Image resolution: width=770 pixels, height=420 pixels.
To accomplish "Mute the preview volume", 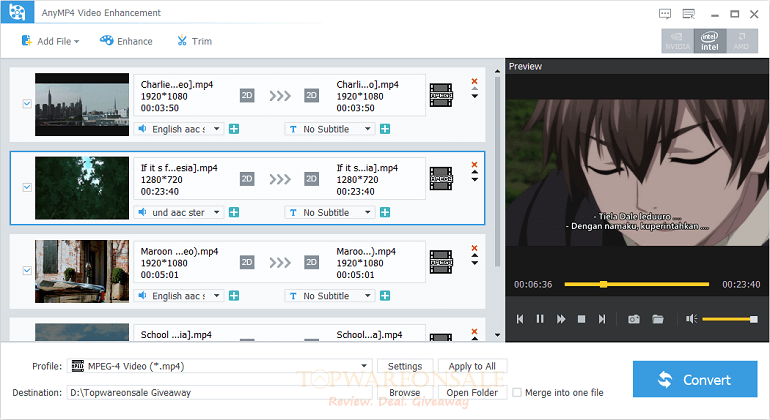I will 691,319.
